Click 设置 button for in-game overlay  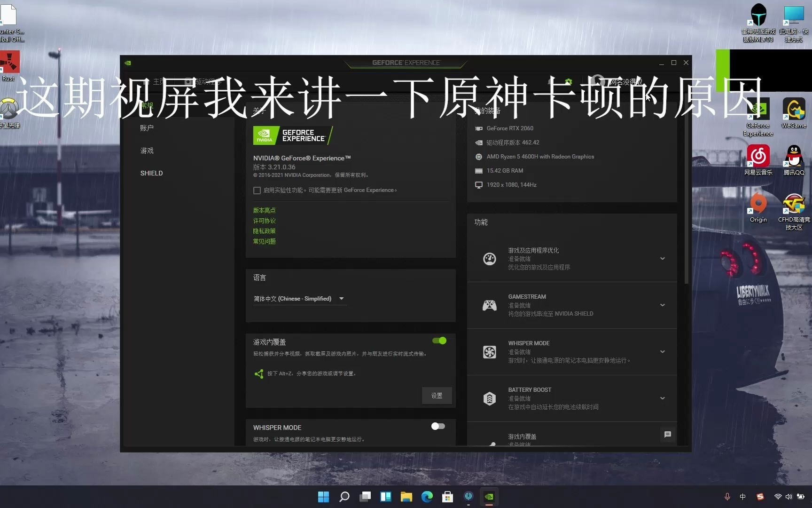pyautogui.click(x=437, y=396)
